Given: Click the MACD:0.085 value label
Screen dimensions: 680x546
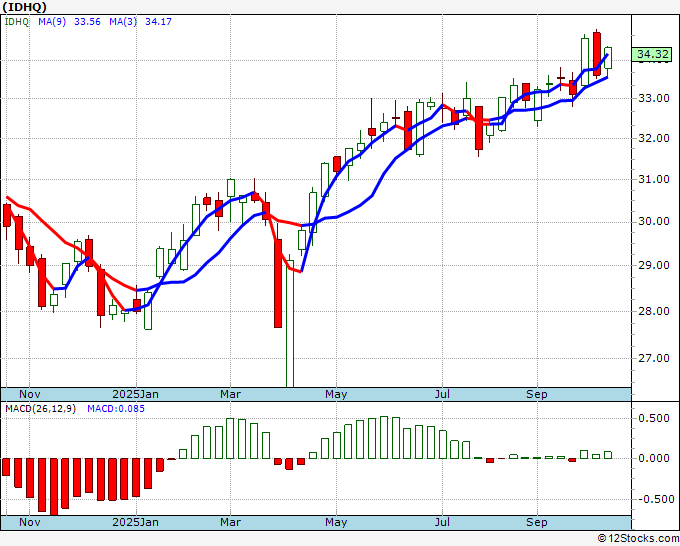Looking at the screenshot, I should (x=116, y=409).
